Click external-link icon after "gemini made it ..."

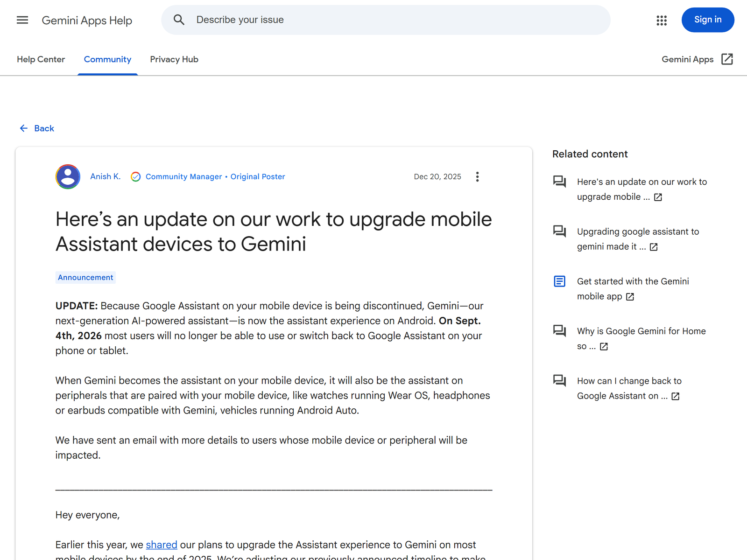[x=654, y=247]
